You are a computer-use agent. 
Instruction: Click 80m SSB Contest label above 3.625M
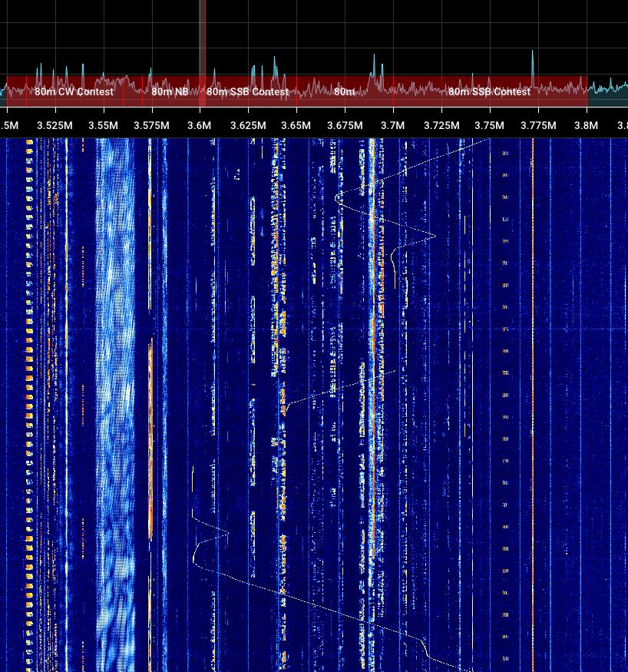click(248, 91)
